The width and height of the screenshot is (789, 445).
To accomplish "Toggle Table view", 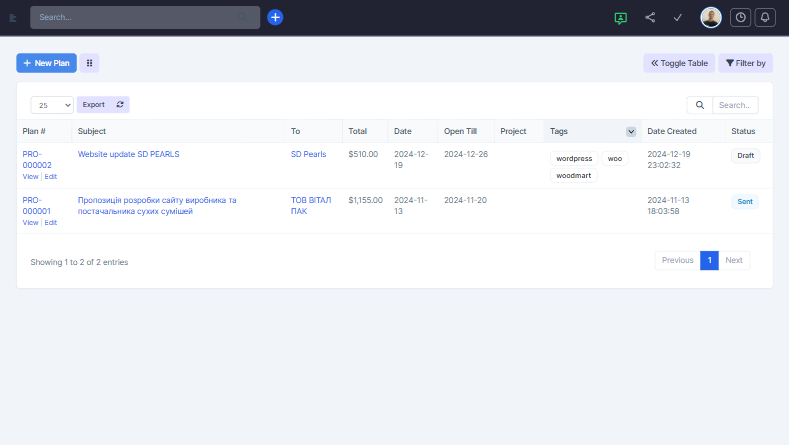I will tap(679, 63).
